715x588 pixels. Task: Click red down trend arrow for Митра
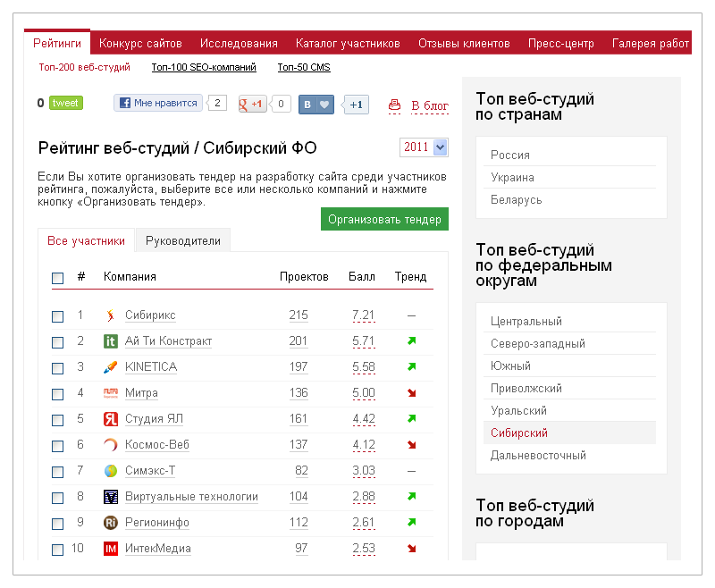tap(412, 393)
